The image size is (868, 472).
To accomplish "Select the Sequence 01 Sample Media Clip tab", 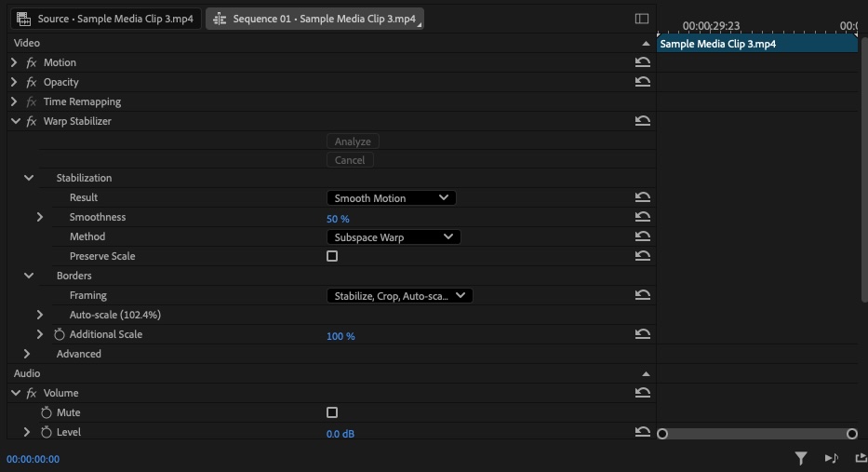I will [x=314, y=19].
